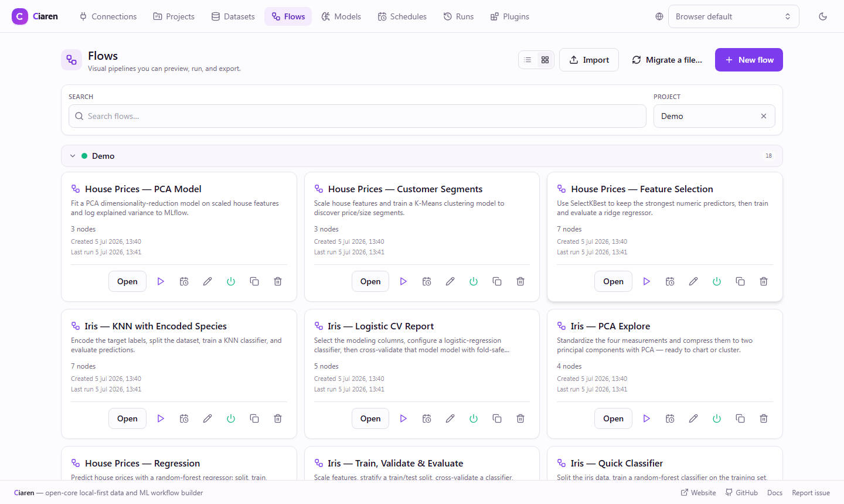Go to the Plugins tab
844x504 pixels.
tap(510, 16)
